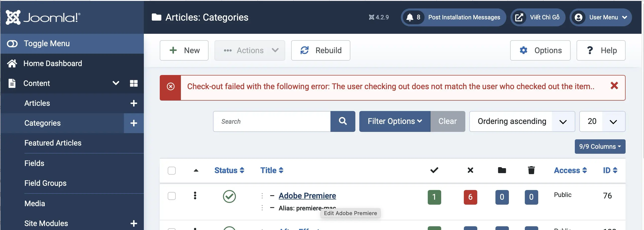The height and width of the screenshot is (230, 644).
Task: Click the search magnifier button
Action: 342,121
